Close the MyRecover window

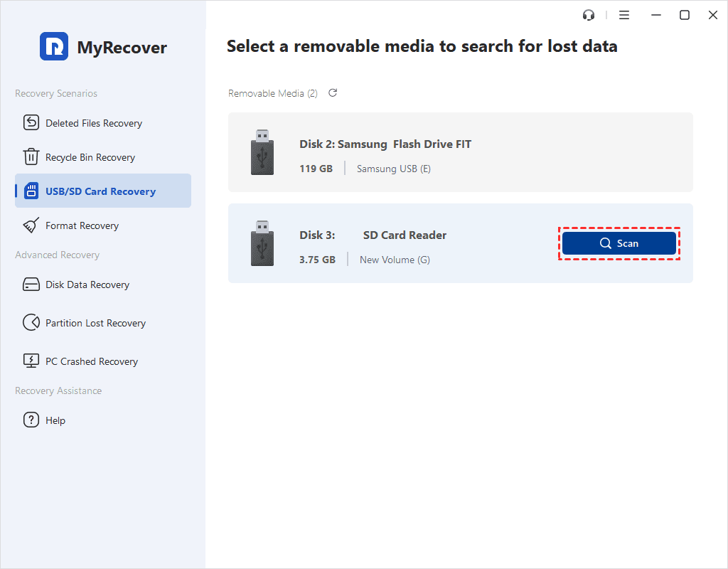tap(713, 16)
